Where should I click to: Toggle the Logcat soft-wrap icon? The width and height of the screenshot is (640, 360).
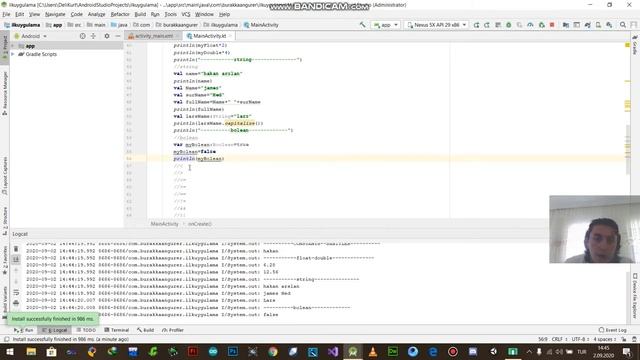(x=16, y=292)
